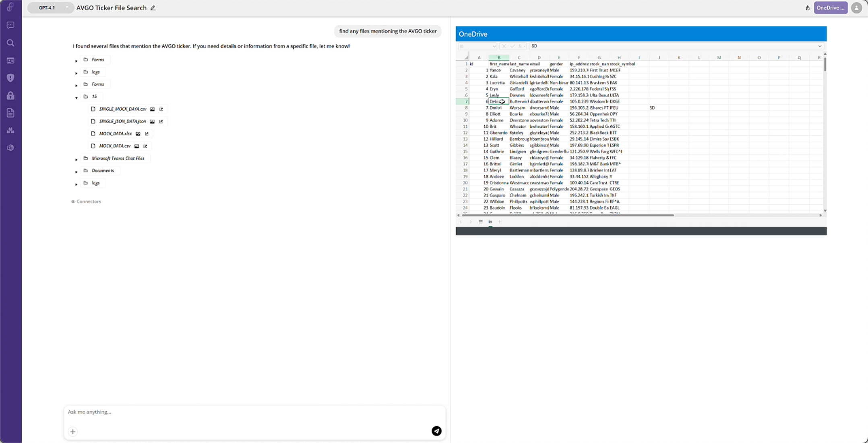Click the user profile avatar icon
The height and width of the screenshot is (443, 868).
[x=856, y=8]
